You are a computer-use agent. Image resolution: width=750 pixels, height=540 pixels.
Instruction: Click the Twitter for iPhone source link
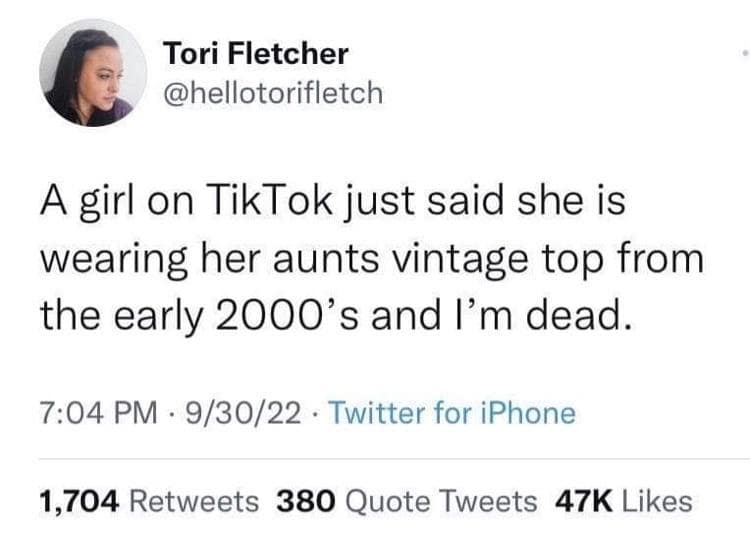(452, 412)
